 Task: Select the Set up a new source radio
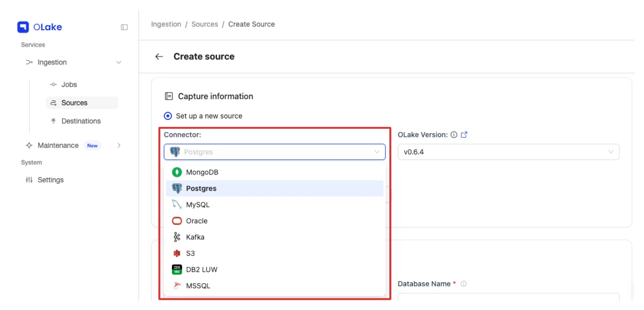pos(168,116)
